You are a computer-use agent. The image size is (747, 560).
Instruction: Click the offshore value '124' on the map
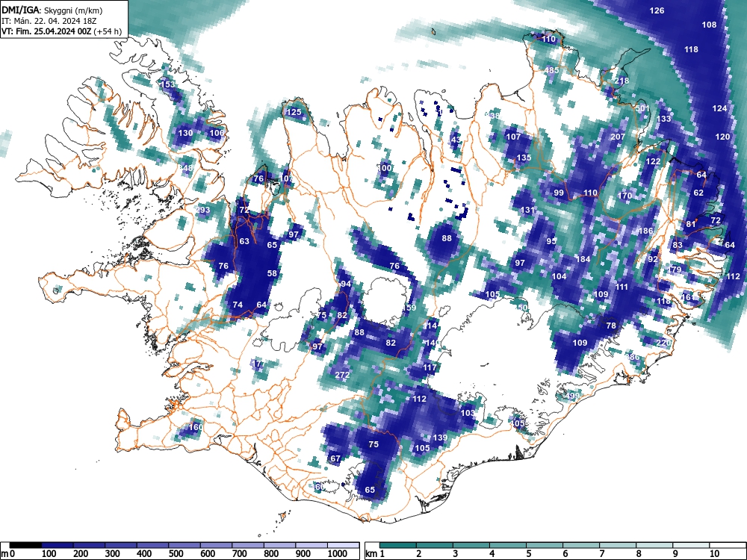point(719,108)
